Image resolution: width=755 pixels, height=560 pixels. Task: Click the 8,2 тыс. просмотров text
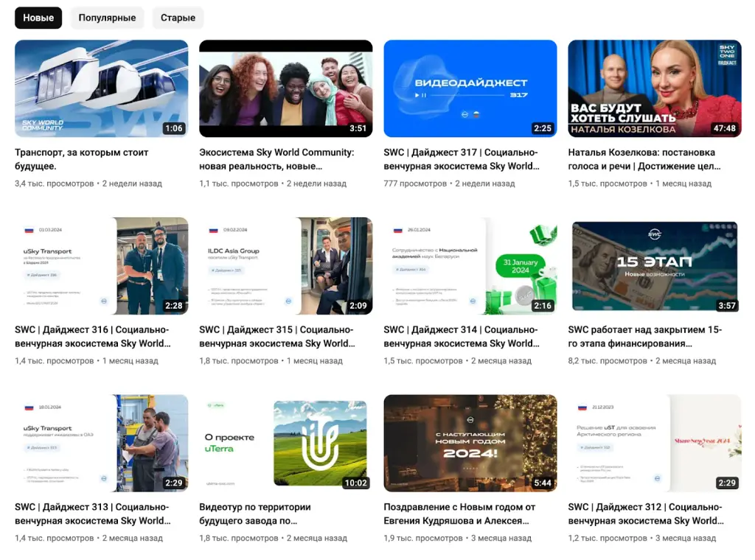click(608, 361)
